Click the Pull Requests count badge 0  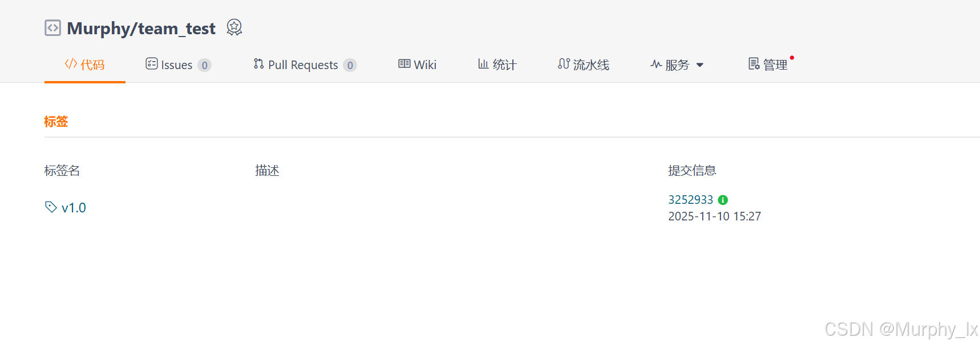pyautogui.click(x=350, y=65)
